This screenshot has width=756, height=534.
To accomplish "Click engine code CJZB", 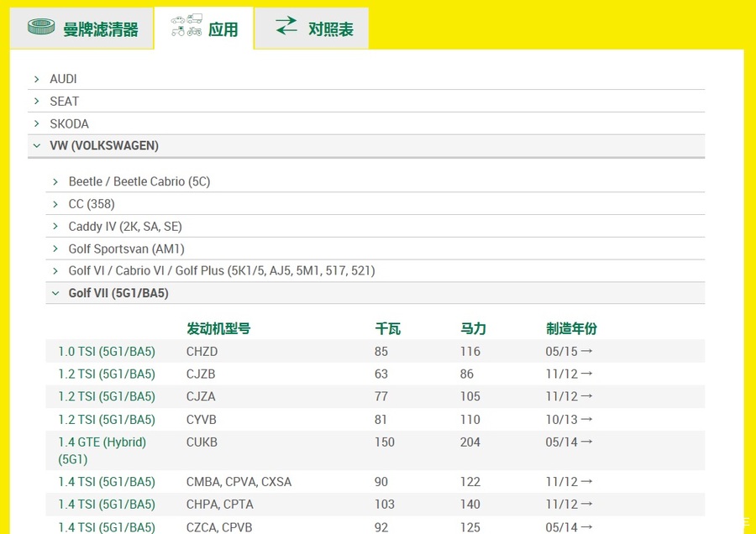I will (x=201, y=374).
